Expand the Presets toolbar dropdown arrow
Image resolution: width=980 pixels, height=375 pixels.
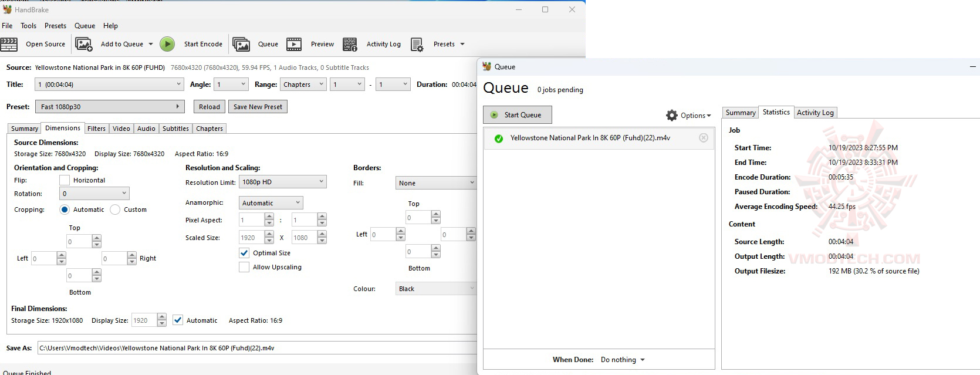pyautogui.click(x=462, y=44)
